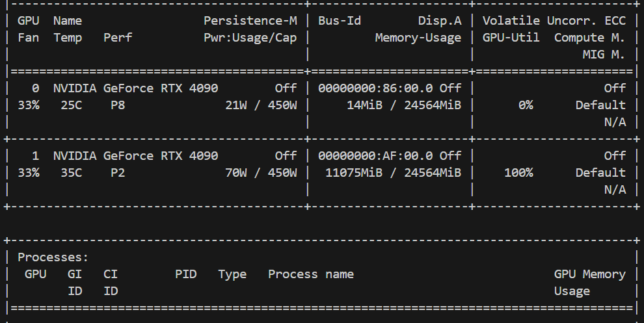Viewport: 644px width, 323px height.
Task: Click the "Processes:" section label
Action: coord(53,257)
